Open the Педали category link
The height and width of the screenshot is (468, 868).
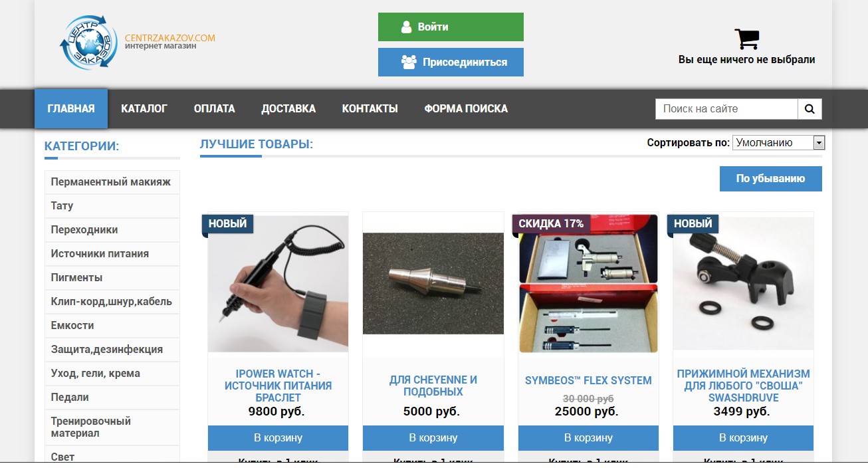(x=112, y=398)
